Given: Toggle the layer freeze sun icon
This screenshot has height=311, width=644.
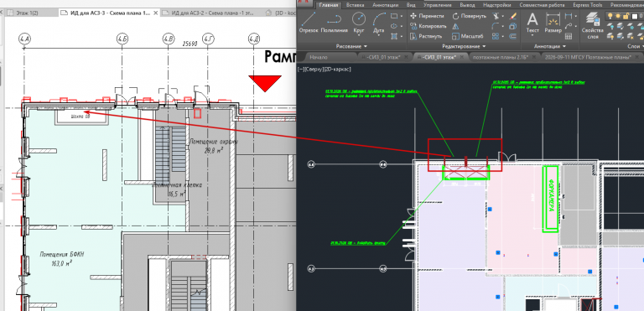Looking at the screenshot, I should [x=618, y=16].
